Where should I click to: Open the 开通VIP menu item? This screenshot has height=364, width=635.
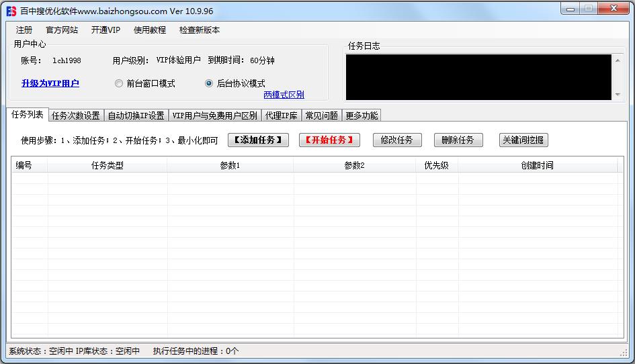105,30
